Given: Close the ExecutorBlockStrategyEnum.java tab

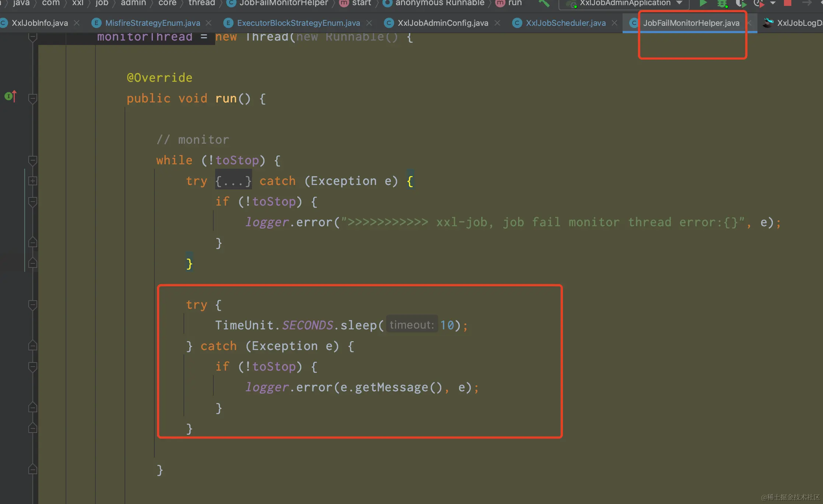Looking at the screenshot, I should [369, 23].
